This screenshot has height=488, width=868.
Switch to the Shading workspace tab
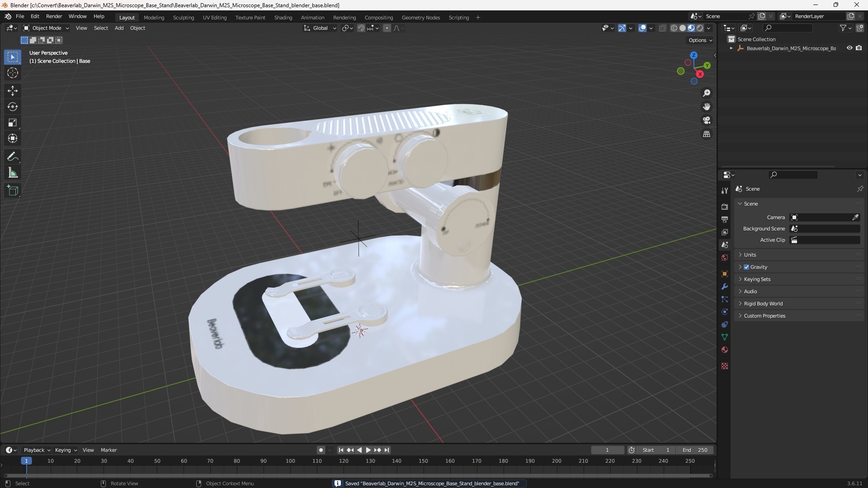point(283,18)
